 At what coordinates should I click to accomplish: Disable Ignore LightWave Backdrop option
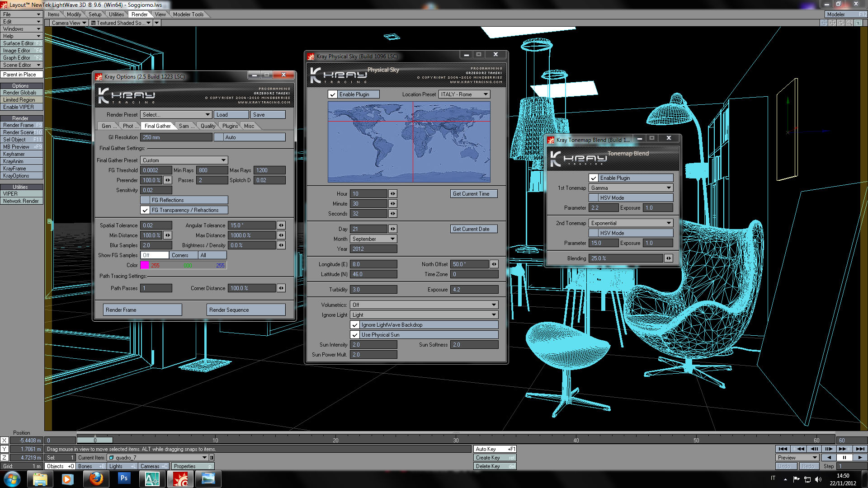coord(355,325)
